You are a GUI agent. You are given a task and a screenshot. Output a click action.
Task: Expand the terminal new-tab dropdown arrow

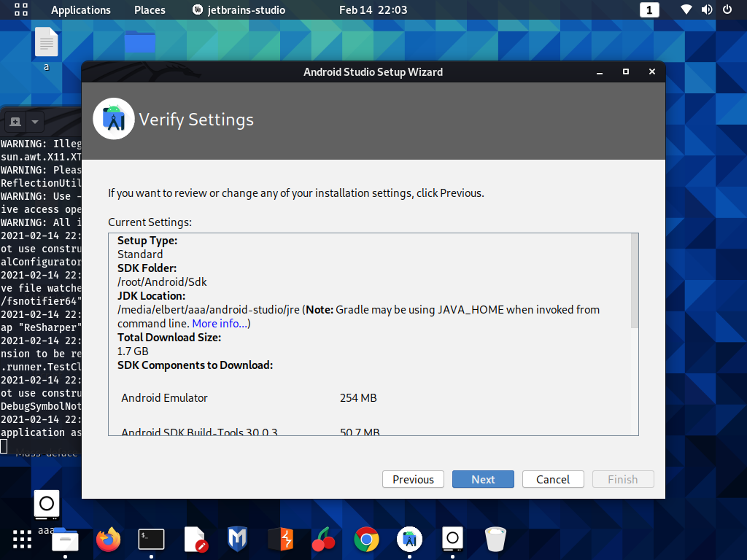click(x=34, y=121)
